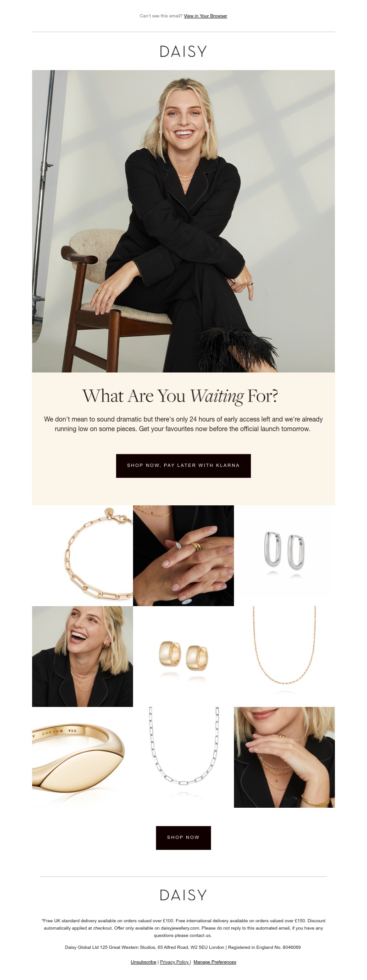Open the gold paperclip chain bracelet image
Image resolution: width=367 pixels, height=980 pixels.
(83, 556)
